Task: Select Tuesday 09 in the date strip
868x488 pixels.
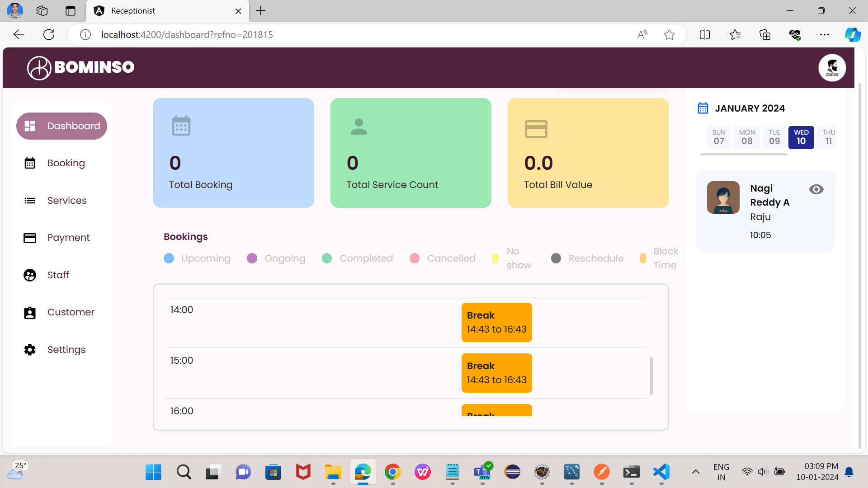Action: coord(774,137)
